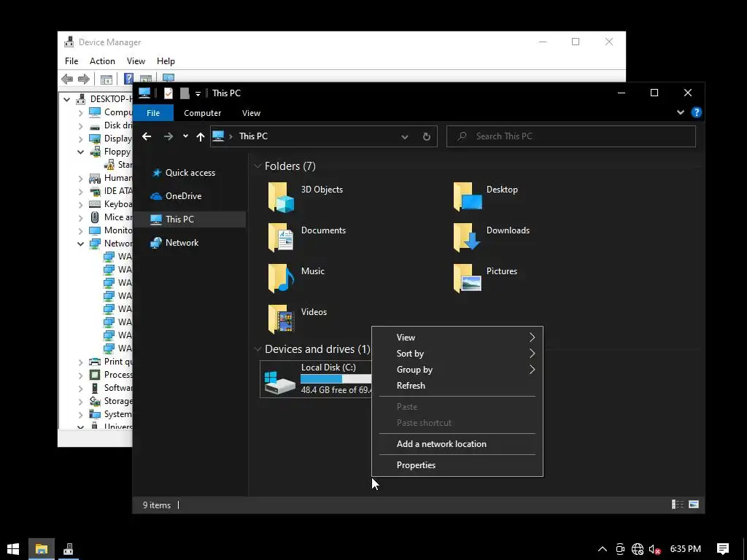Go up one level with the up arrow
The height and width of the screenshot is (560, 747).
click(x=201, y=136)
